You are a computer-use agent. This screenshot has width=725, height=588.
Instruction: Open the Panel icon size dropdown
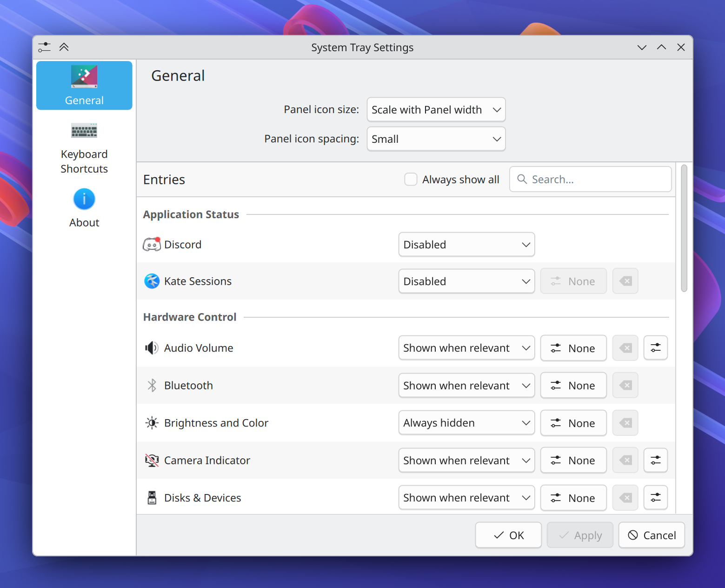tap(436, 109)
